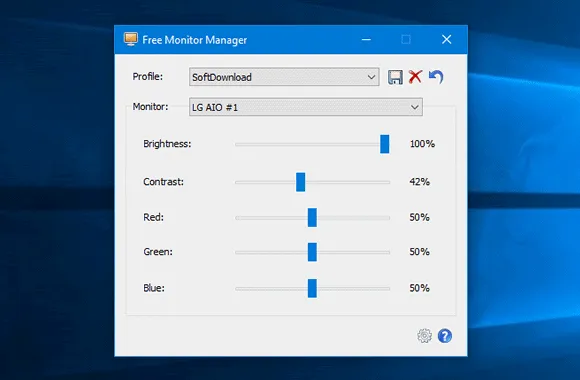Screen dimensions: 580x380
Task: Open the Profile dropdown showing SoftDownload
Action: (284, 77)
